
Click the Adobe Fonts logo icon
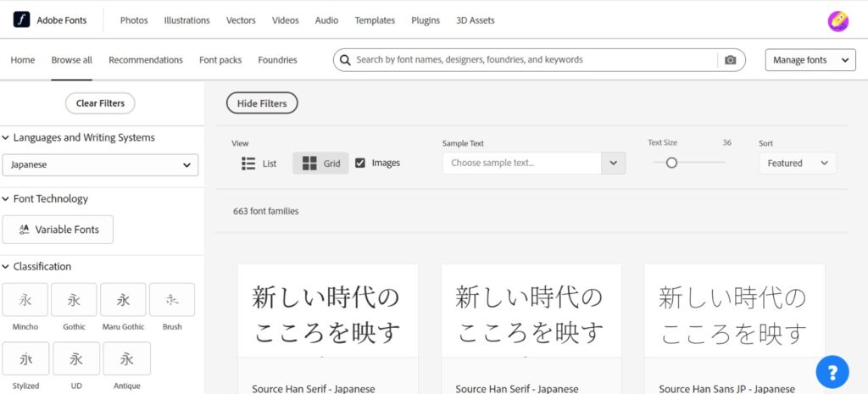pyautogui.click(x=21, y=19)
